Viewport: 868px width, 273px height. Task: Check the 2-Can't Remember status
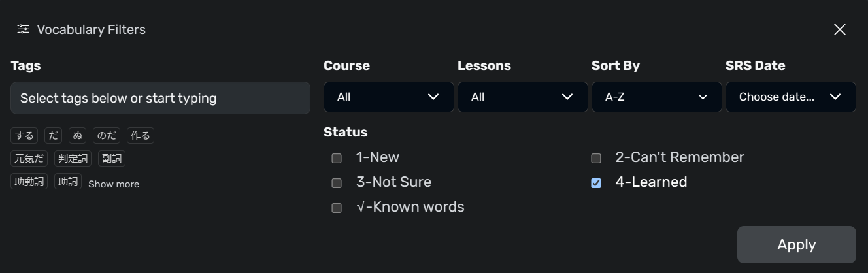click(x=596, y=158)
